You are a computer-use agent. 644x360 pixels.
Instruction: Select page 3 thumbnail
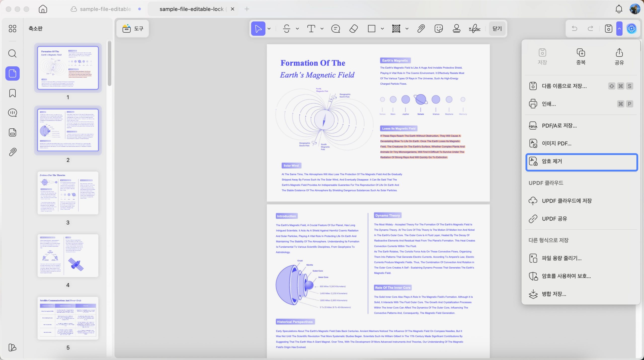(68, 193)
